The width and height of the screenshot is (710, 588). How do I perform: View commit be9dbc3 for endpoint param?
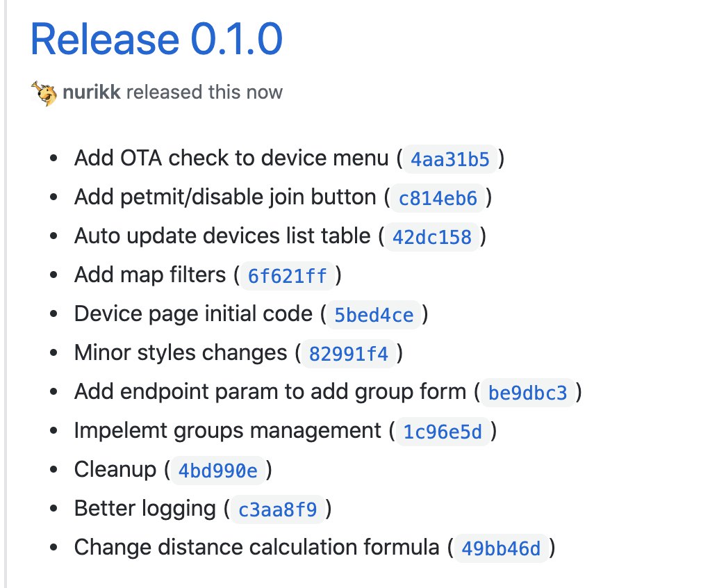coord(527,393)
